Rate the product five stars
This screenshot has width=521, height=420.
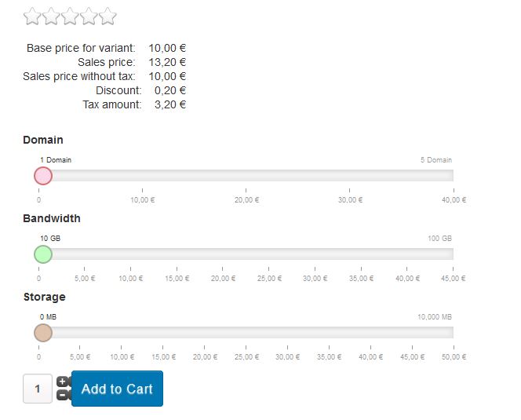[107, 16]
